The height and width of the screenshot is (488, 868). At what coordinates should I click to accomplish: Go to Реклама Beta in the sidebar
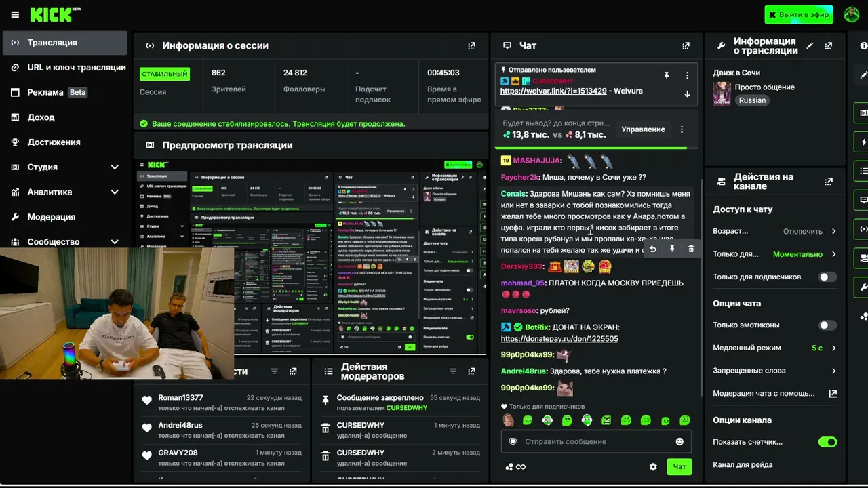click(x=64, y=92)
